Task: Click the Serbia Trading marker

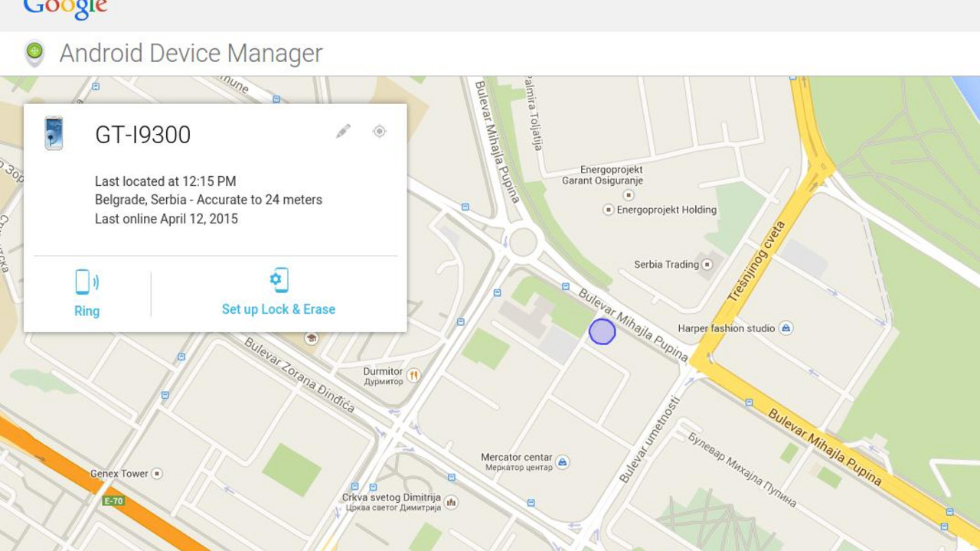Action: coord(707,264)
